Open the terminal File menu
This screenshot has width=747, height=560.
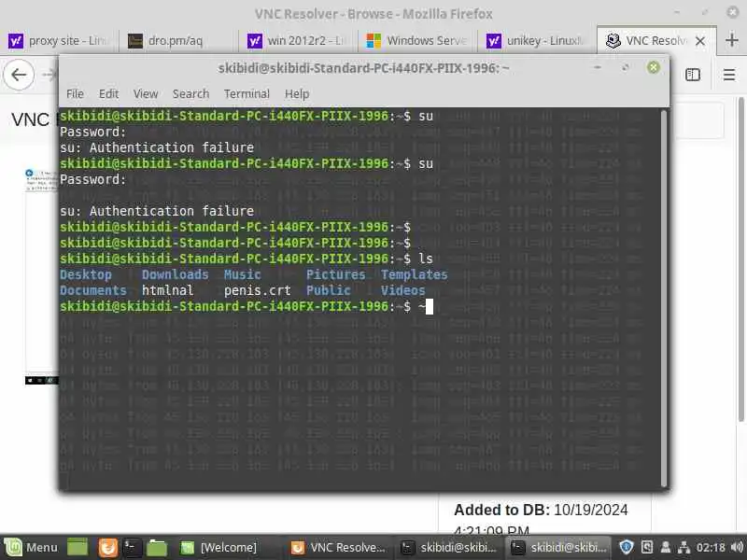(x=75, y=94)
